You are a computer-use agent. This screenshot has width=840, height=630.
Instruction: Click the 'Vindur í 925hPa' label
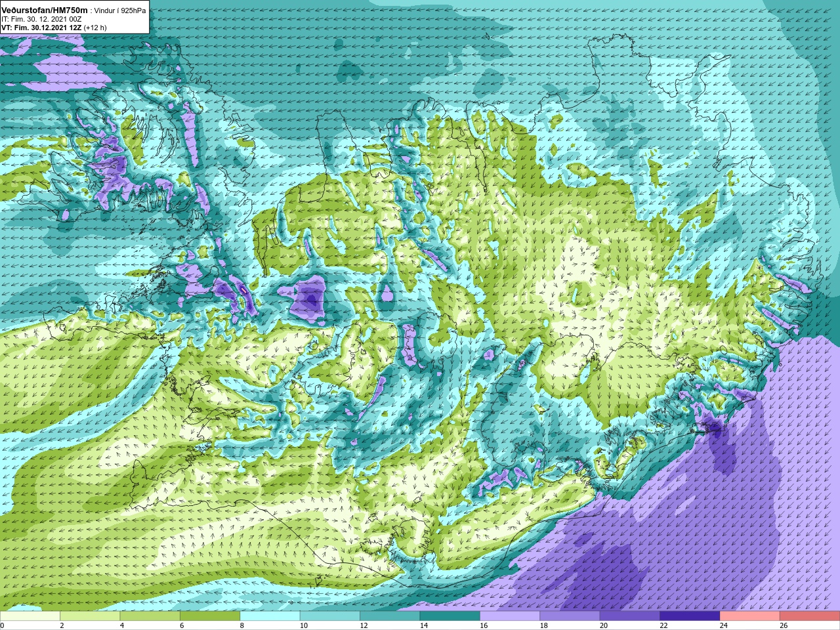(121, 10)
